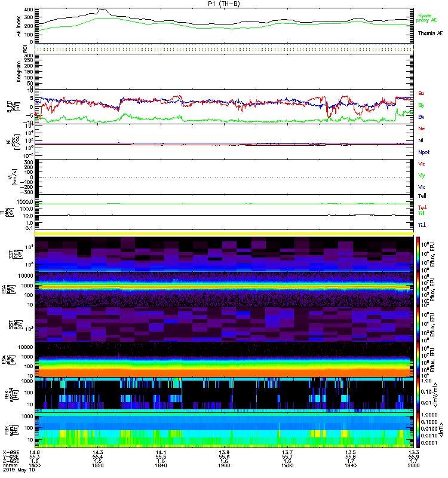The width and height of the screenshot is (448, 478).
Task: Click the blue Viz legend label
Action: pyautogui.click(x=422, y=187)
